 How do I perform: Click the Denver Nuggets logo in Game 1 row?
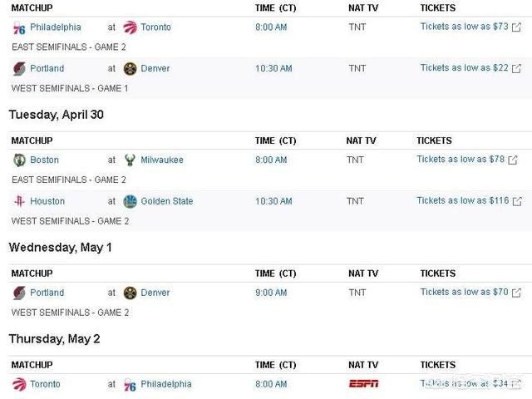[x=130, y=68]
